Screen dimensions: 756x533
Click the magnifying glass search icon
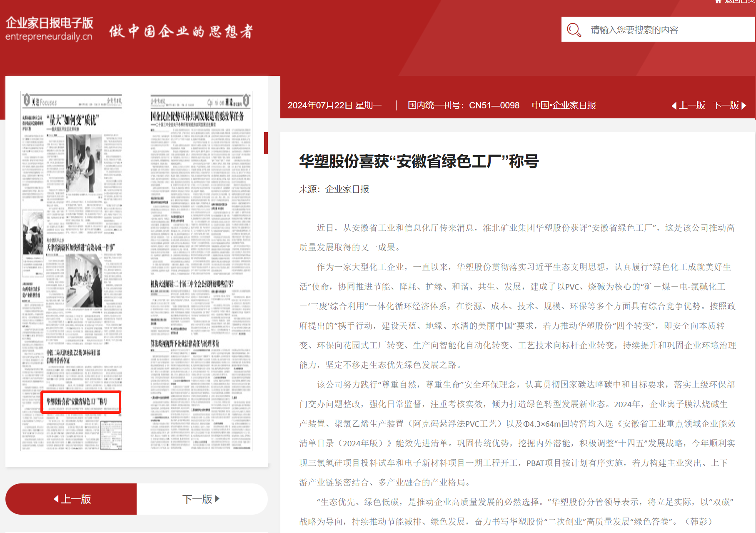(x=574, y=30)
